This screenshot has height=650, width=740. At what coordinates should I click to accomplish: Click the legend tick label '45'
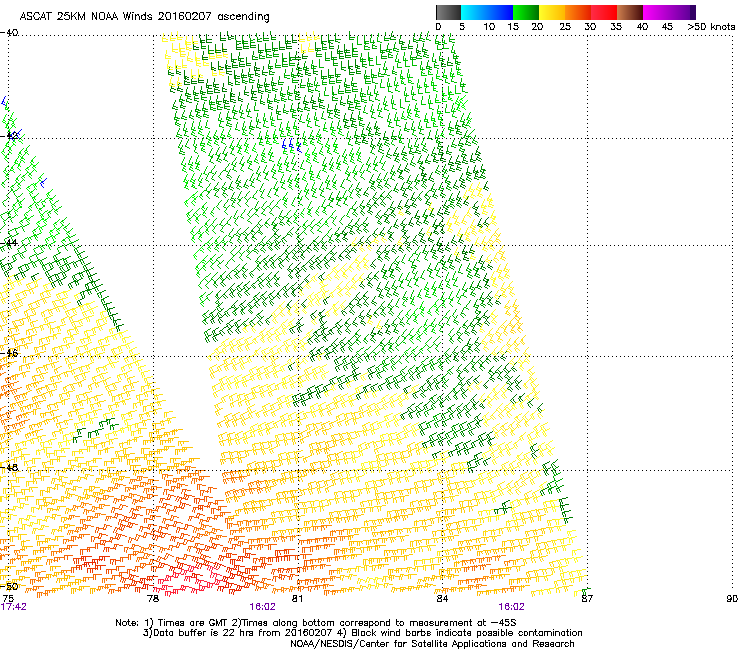667,27
